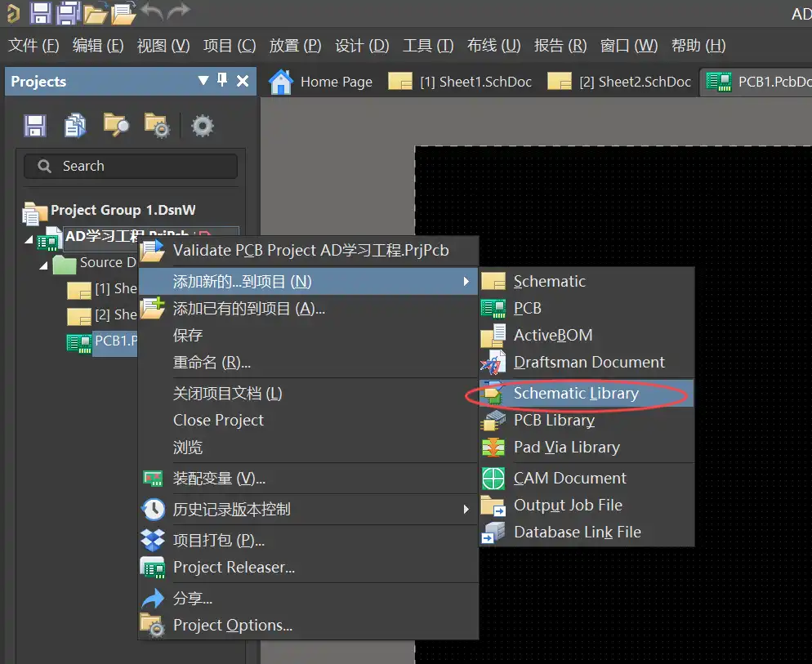Close the Projects panel with X button
This screenshot has width=812, height=664.
point(243,81)
